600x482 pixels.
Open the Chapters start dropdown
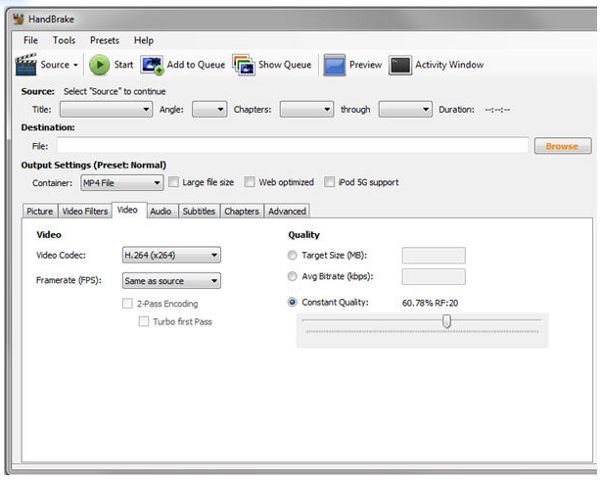pos(307,109)
